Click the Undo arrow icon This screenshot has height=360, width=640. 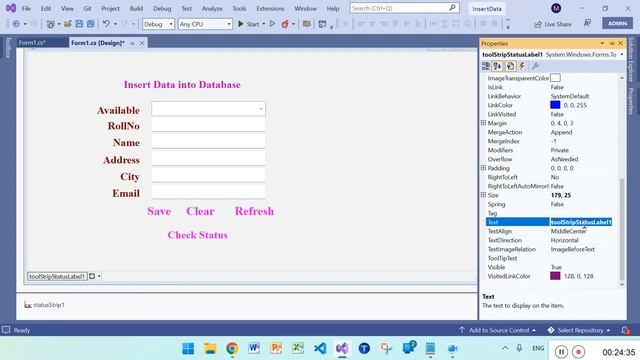point(106,24)
